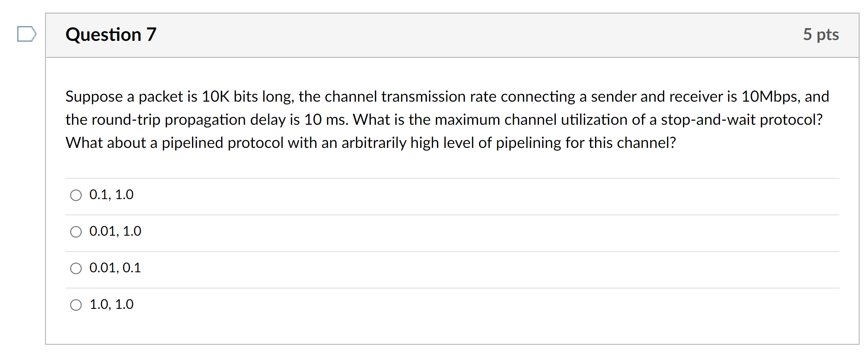
Task: Click the answer label reading 1.0, 1.0
Action: pyautogui.click(x=111, y=304)
